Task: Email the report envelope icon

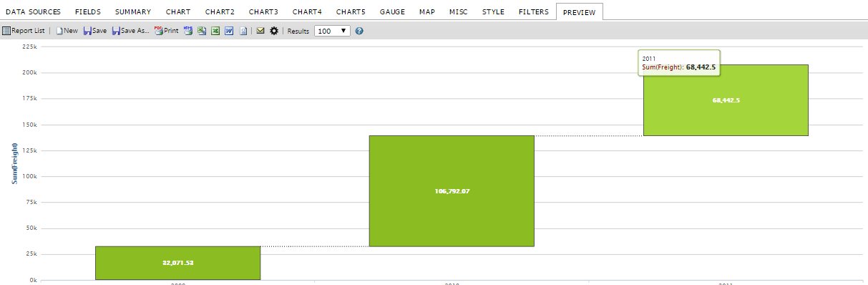Action: pos(260,32)
